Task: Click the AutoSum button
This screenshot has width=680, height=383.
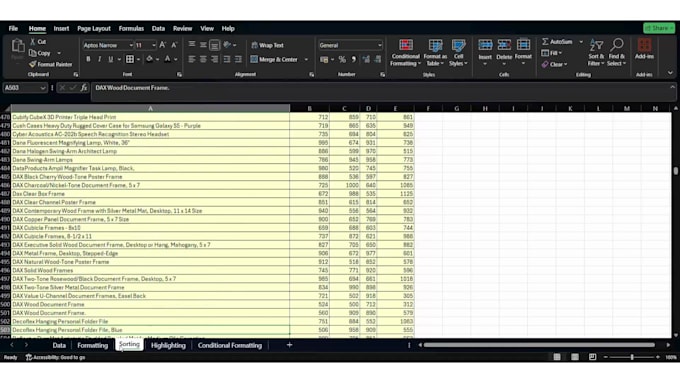Action: tap(557, 42)
